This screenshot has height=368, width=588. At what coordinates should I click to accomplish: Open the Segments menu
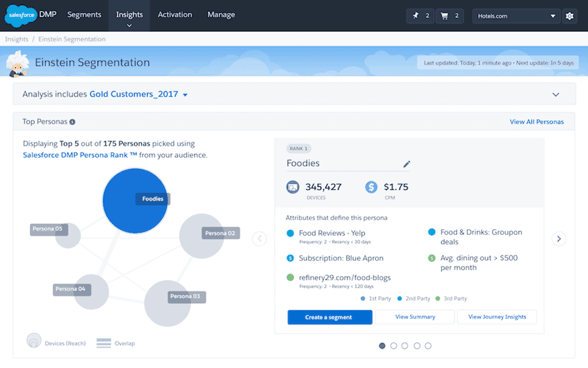[84, 14]
